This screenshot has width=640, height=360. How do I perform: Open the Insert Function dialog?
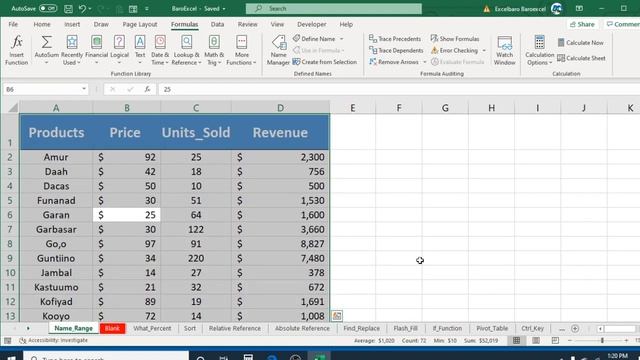16,50
